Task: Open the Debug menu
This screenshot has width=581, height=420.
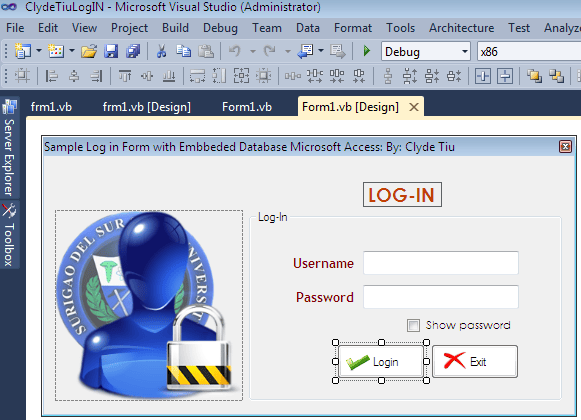Action: point(220,28)
